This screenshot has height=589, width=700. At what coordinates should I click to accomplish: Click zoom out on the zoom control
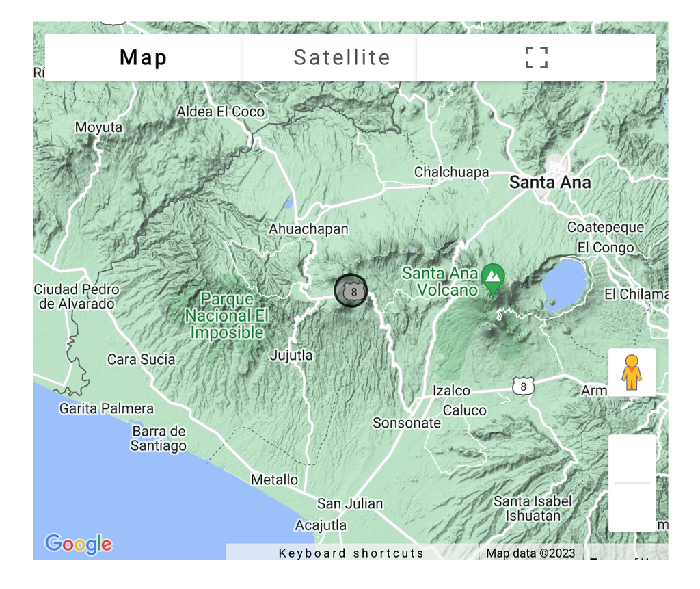tap(632, 507)
